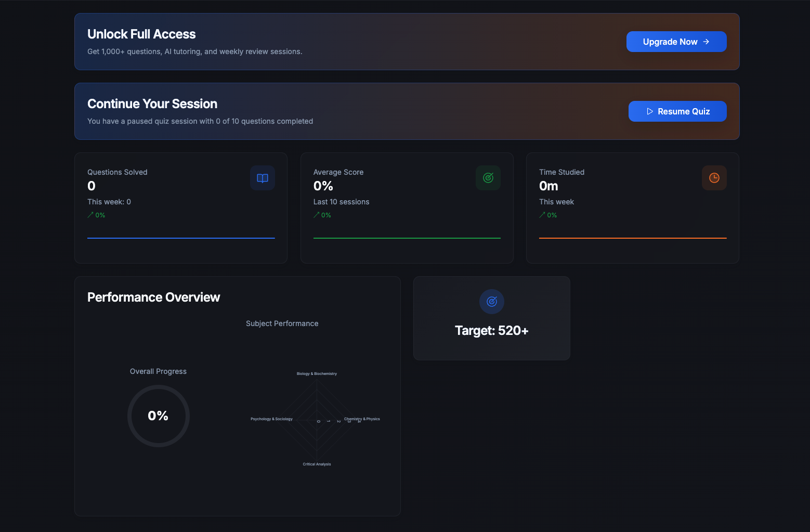The width and height of the screenshot is (810, 532).
Task: Select the Chemistry & Physics radar label
Action: tap(362, 419)
